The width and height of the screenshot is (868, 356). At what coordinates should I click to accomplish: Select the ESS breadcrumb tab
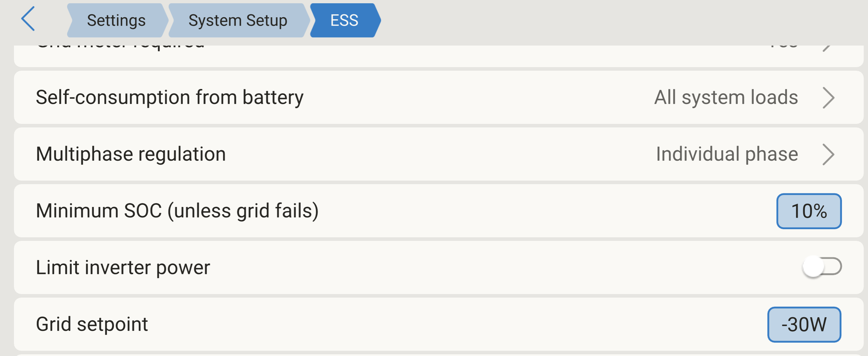click(x=344, y=20)
